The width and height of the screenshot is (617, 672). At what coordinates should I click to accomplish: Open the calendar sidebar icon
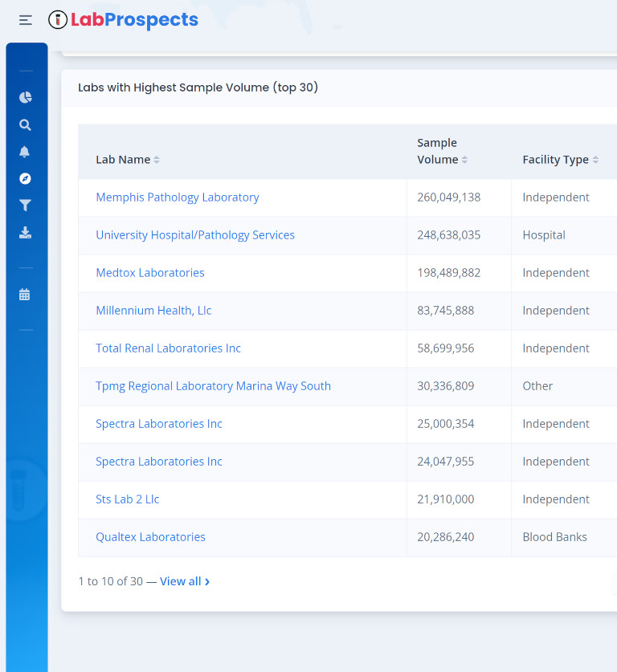(x=24, y=295)
